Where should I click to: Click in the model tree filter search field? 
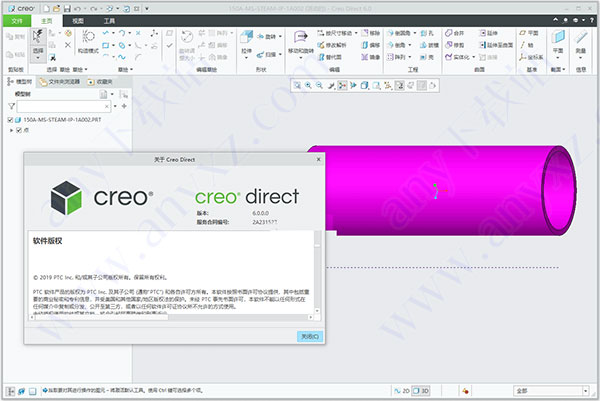(64, 106)
